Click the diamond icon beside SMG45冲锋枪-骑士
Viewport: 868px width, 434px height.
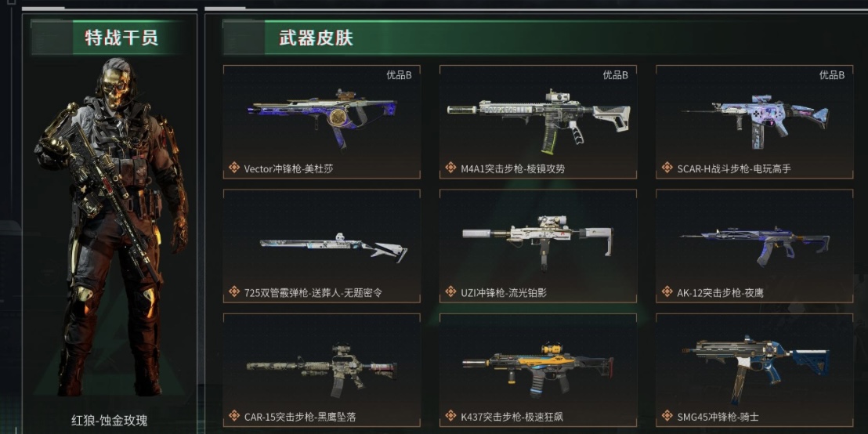tap(667, 415)
